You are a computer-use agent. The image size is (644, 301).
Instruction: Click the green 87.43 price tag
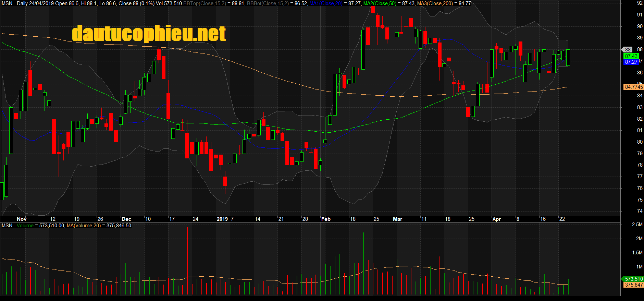point(631,56)
